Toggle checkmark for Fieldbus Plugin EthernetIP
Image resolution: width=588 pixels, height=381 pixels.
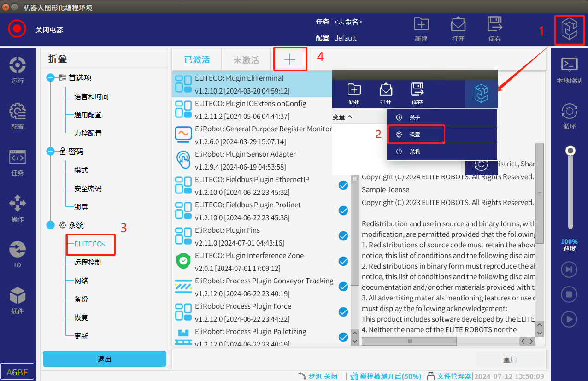pos(343,185)
